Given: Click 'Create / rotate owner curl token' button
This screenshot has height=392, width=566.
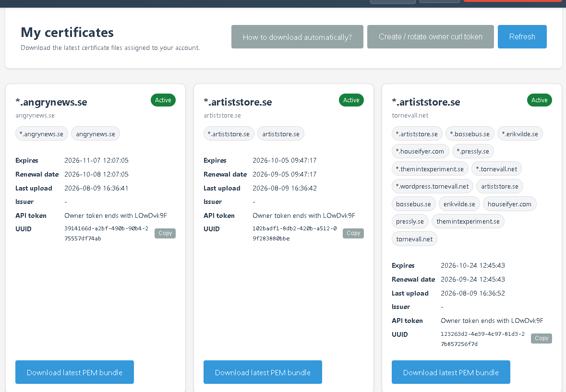Looking at the screenshot, I should pos(430,37).
